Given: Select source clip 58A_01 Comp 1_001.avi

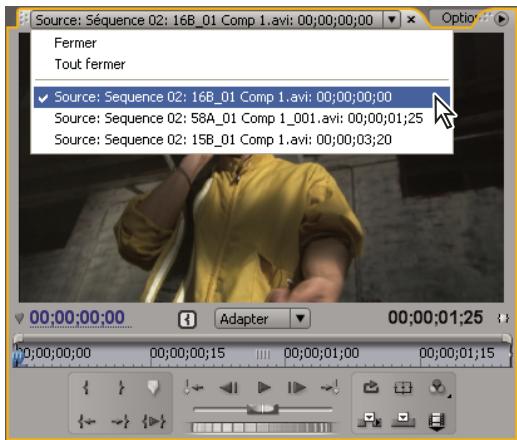Looking at the screenshot, I should click(x=242, y=118).
